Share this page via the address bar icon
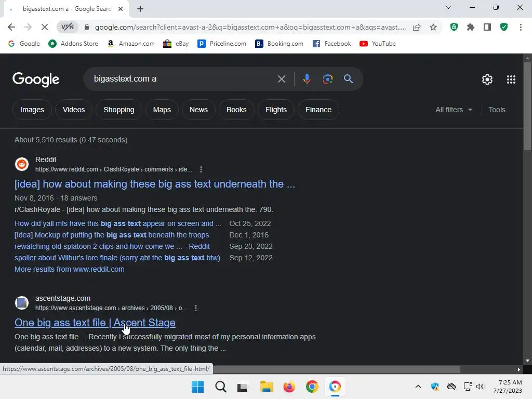Screen dimensions: 532x399 tap(417, 27)
